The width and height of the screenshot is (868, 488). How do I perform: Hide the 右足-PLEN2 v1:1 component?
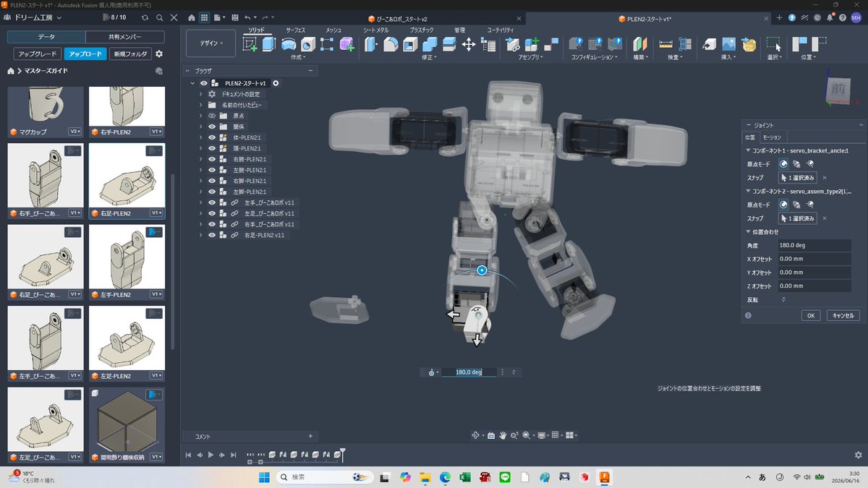tap(212, 235)
